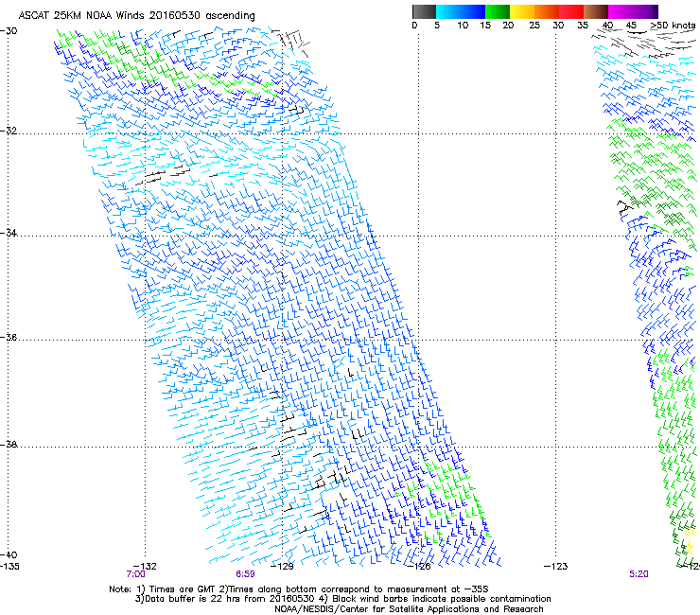Click the '-126' longitude label
The image size is (700, 615).
pyautogui.click(x=419, y=567)
